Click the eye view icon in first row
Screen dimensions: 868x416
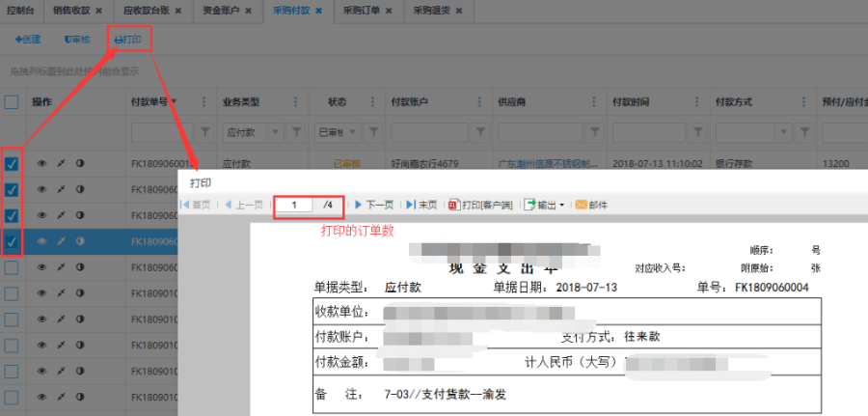point(41,164)
